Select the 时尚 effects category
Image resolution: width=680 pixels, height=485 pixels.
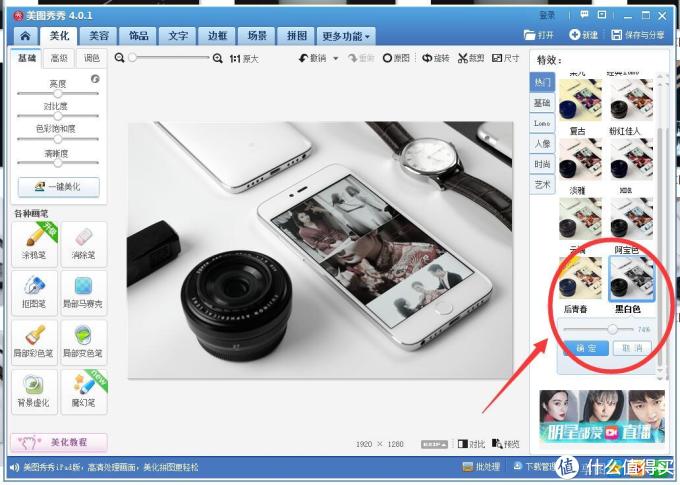tap(542, 164)
